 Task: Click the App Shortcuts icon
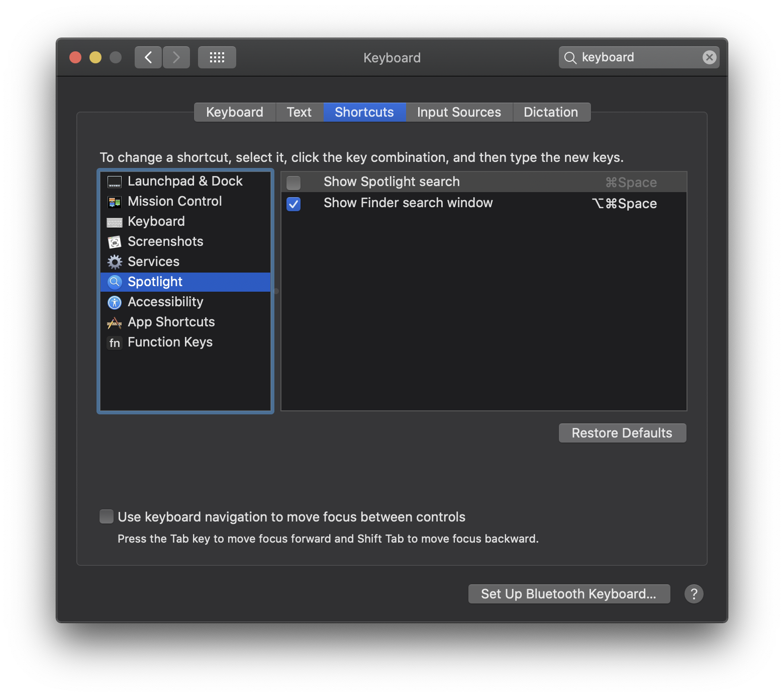[x=115, y=322]
